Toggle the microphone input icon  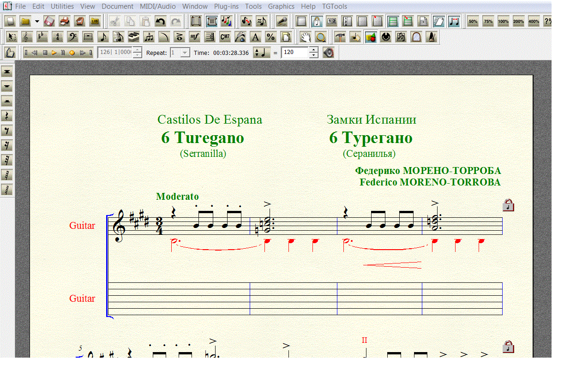282,21
